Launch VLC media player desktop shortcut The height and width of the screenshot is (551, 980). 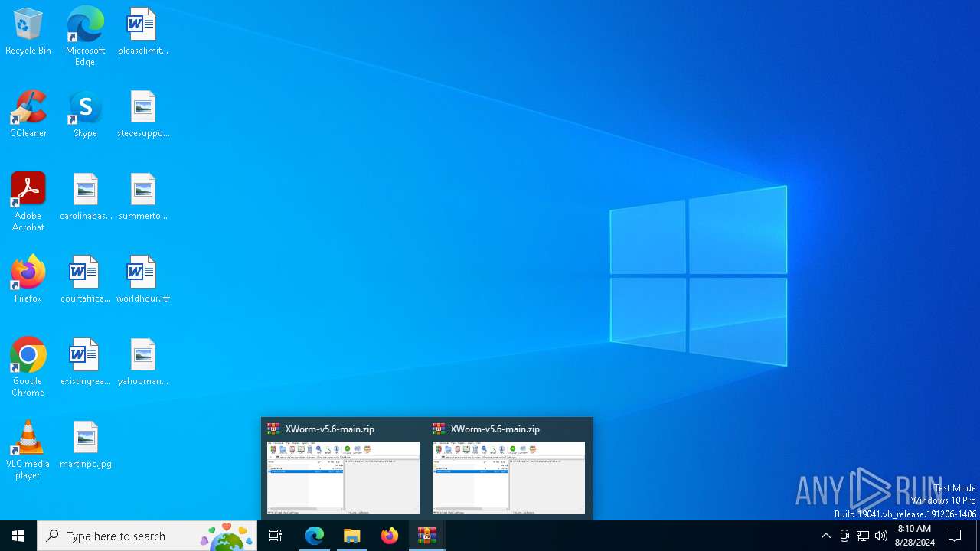click(28, 450)
